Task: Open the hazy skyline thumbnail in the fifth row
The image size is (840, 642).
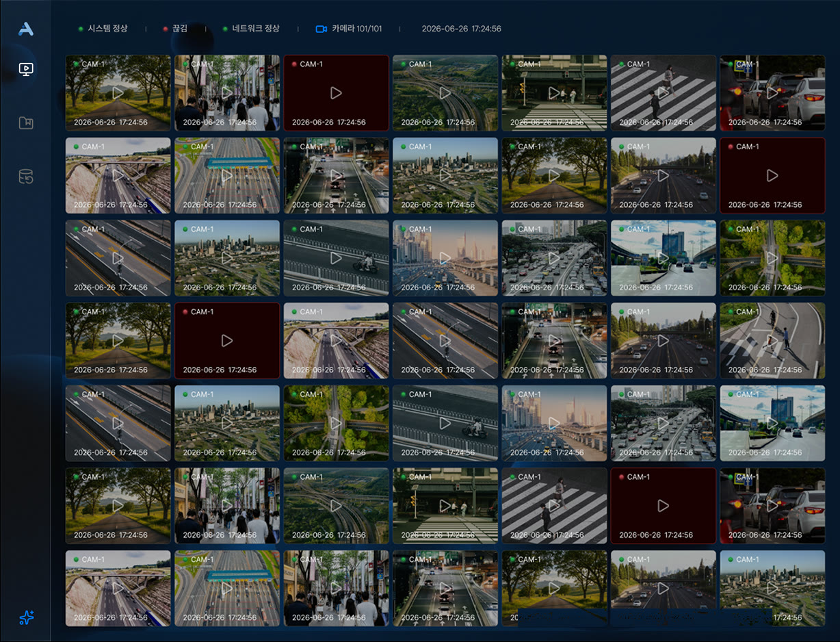Action: coord(554,423)
